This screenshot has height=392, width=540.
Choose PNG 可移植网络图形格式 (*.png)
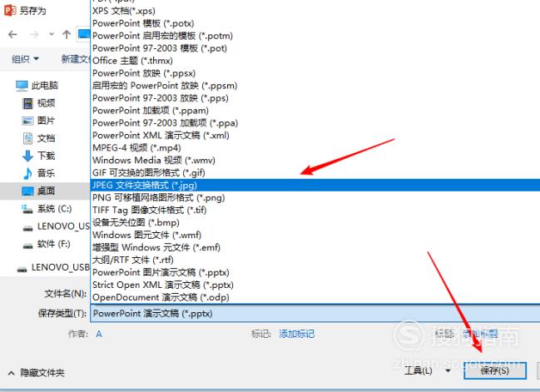[315, 197]
